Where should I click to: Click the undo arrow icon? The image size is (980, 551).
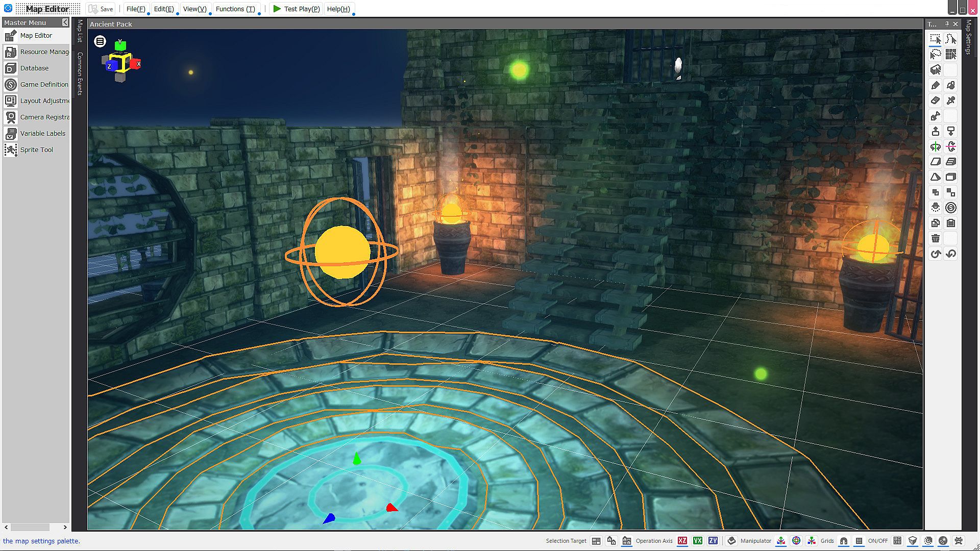tap(935, 254)
